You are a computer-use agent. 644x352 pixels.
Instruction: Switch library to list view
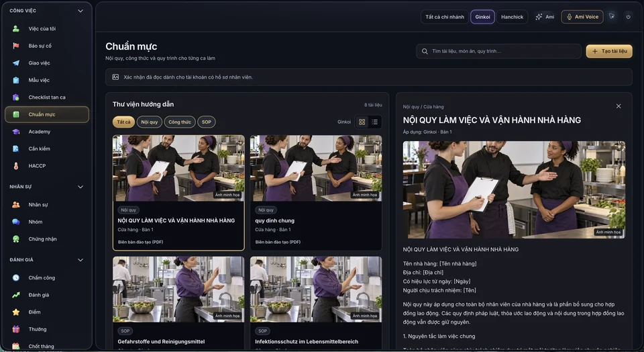click(x=374, y=122)
